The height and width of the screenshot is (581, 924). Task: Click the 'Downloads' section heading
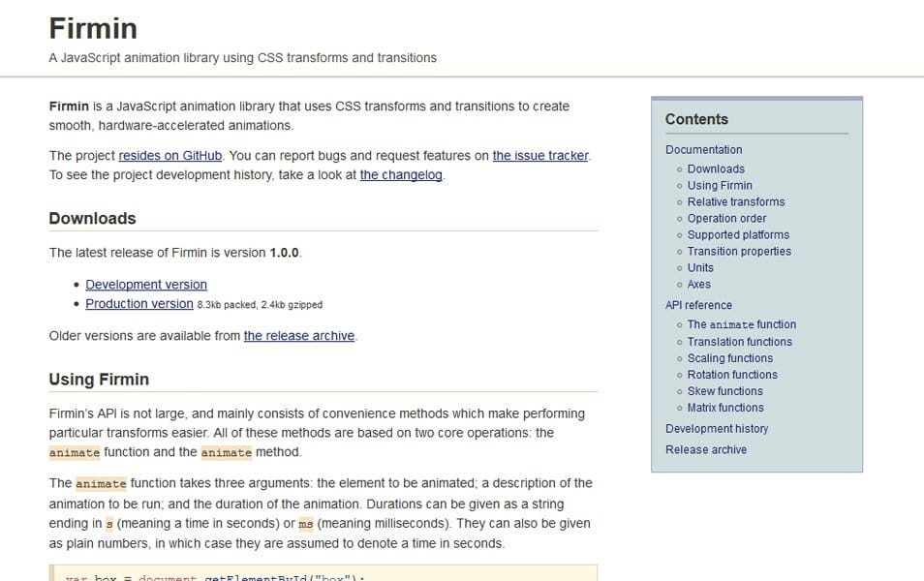coord(93,219)
